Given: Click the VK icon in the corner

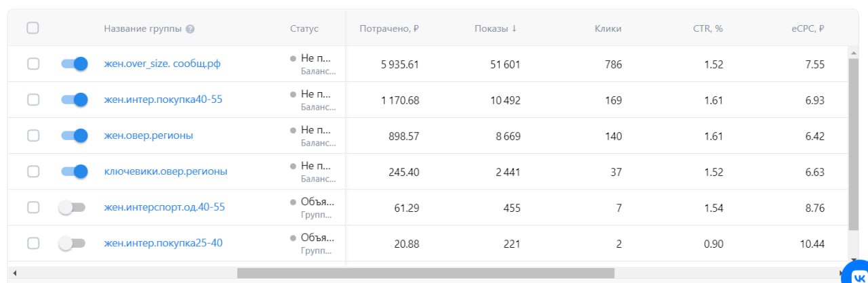Looking at the screenshot, I should pos(856,274).
